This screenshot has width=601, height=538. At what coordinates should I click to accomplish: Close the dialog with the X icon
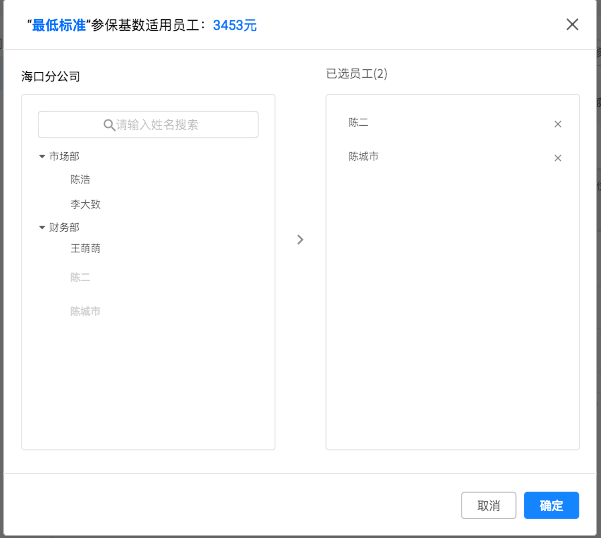(572, 25)
